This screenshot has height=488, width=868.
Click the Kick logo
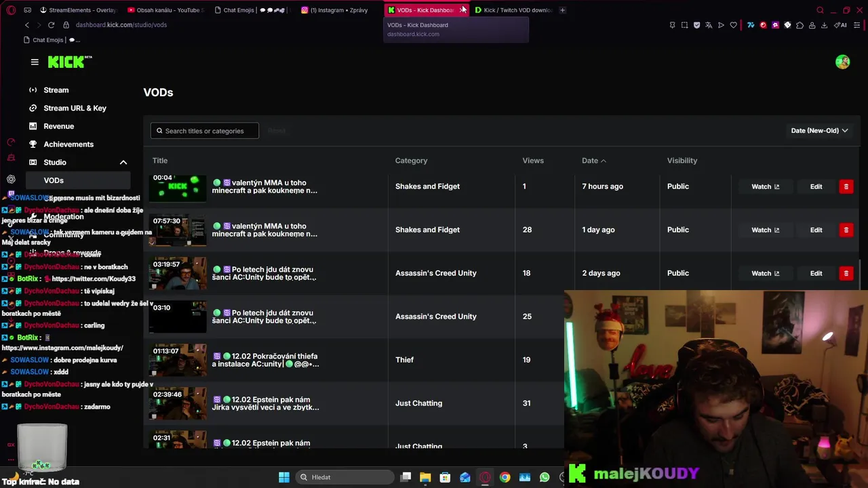point(70,62)
